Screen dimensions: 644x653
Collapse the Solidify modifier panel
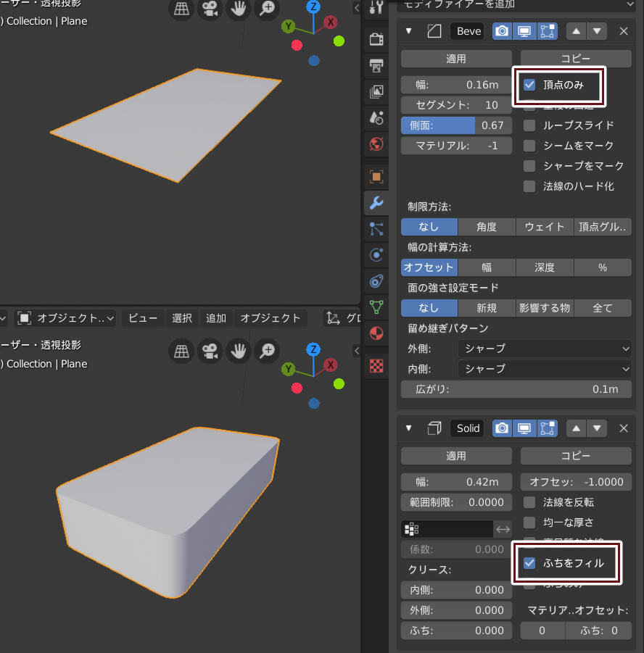pos(409,428)
